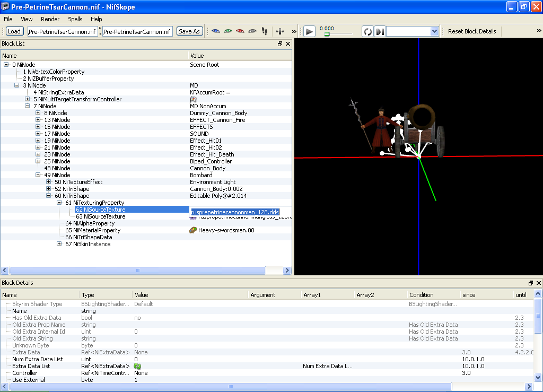Activate the Walk mode footprints icon
This screenshot has width=543, height=392.
point(265,31)
